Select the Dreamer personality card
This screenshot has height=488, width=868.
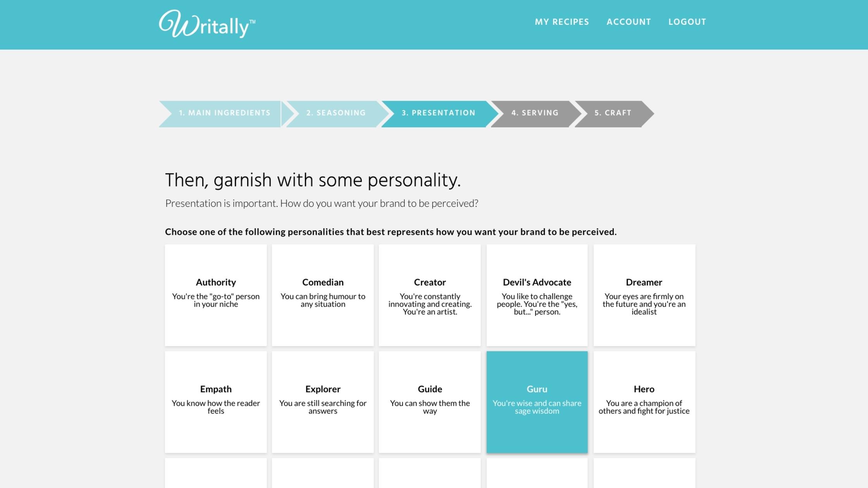click(644, 295)
